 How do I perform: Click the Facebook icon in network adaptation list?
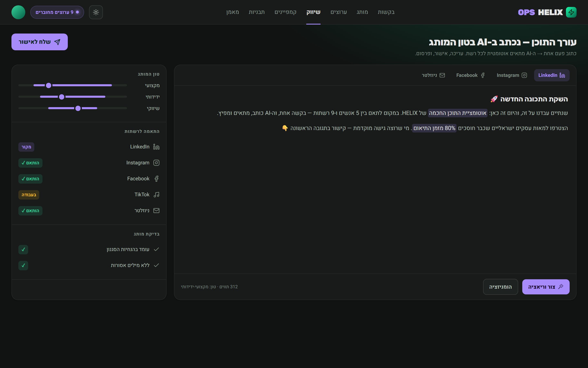[156, 179]
